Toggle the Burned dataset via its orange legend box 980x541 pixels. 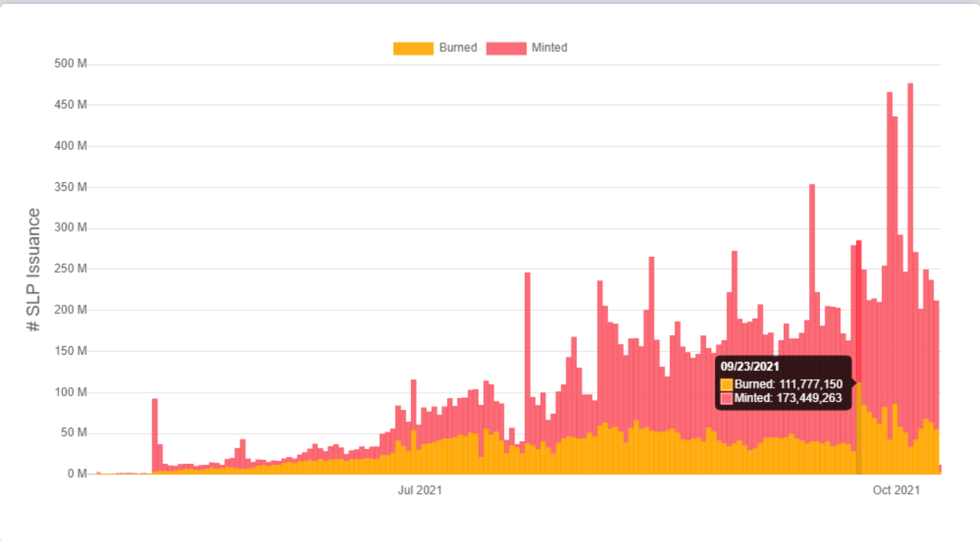413,48
